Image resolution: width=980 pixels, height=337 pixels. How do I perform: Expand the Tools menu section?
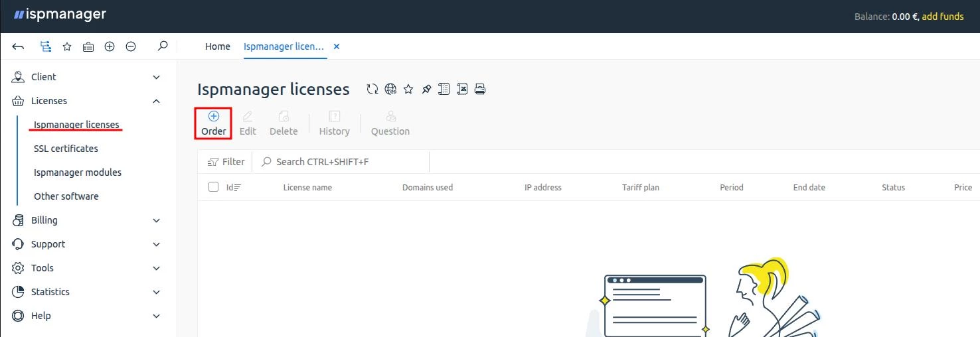coord(157,268)
